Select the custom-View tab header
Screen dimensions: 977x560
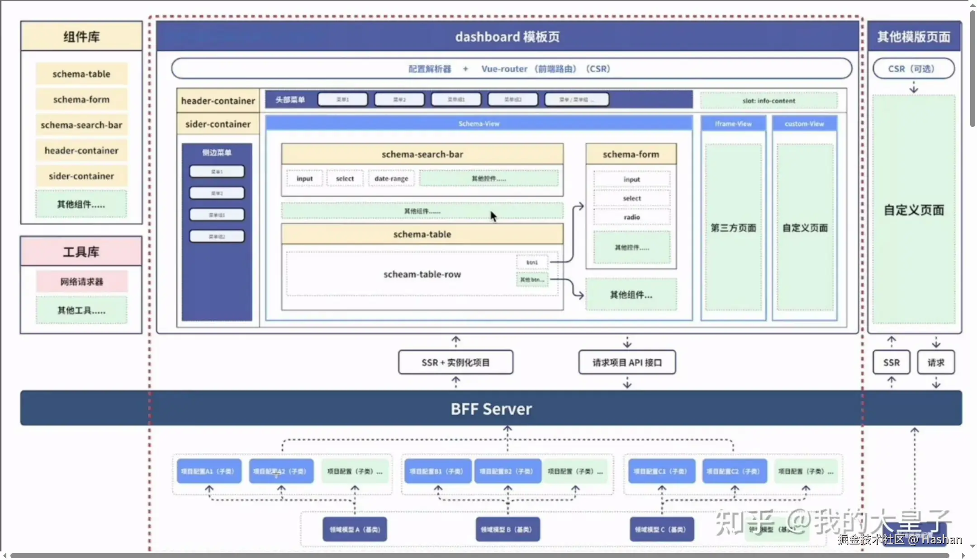[x=804, y=123]
